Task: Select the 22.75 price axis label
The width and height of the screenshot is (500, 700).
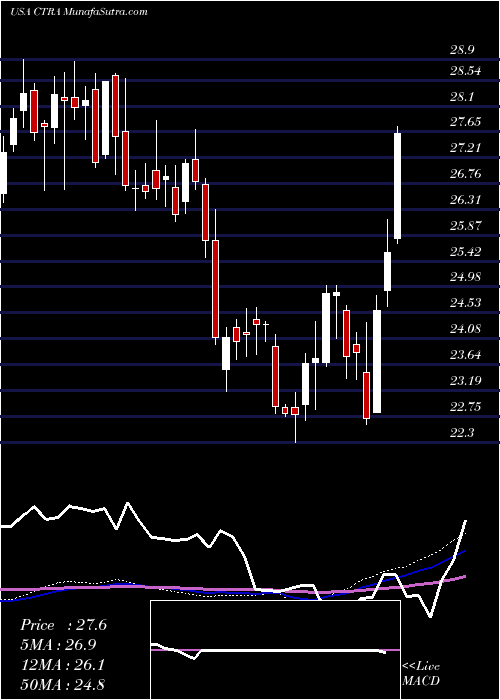Action: (x=467, y=407)
